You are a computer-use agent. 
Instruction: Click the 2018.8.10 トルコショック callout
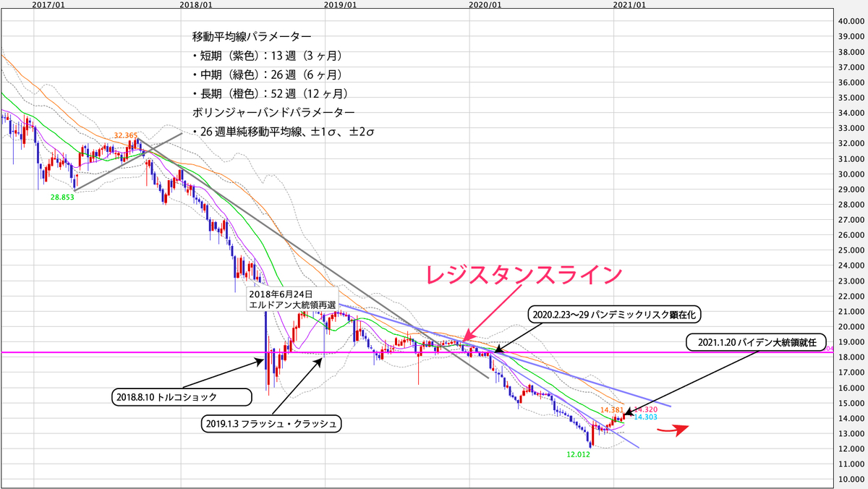(x=182, y=396)
